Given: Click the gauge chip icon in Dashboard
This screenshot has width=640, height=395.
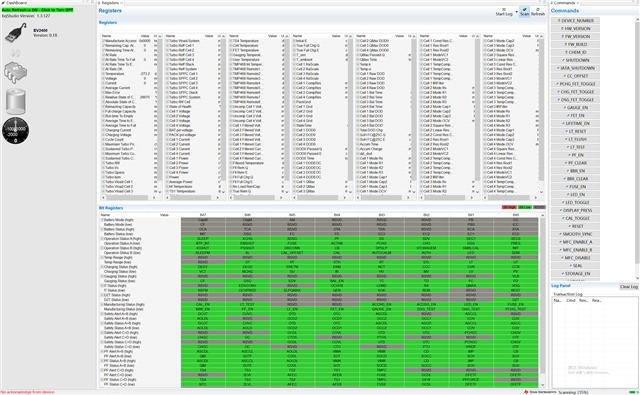Looking at the screenshot, I should click(x=16, y=73).
